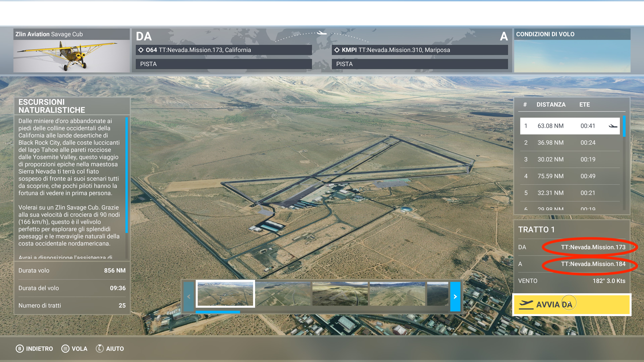This screenshot has height=362, width=644.
Task: Select the first airport thumbnail in gallery
Action: [225, 294]
